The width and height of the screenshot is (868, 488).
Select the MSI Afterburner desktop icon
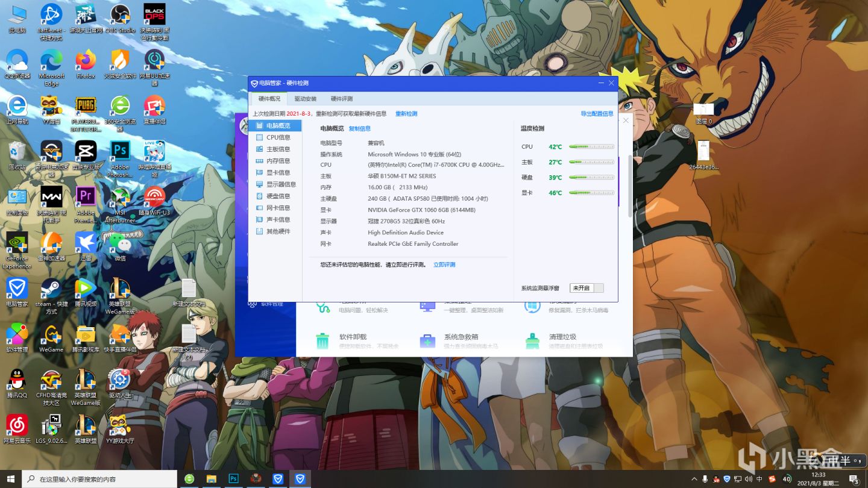click(x=120, y=205)
